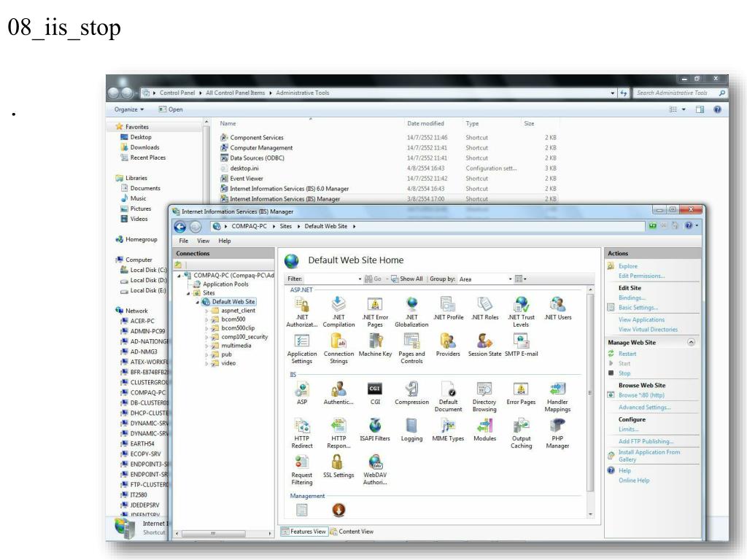The height and width of the screenshot is (560, 747).
Task: Click the Show All button
Action: tap(407, 279)
